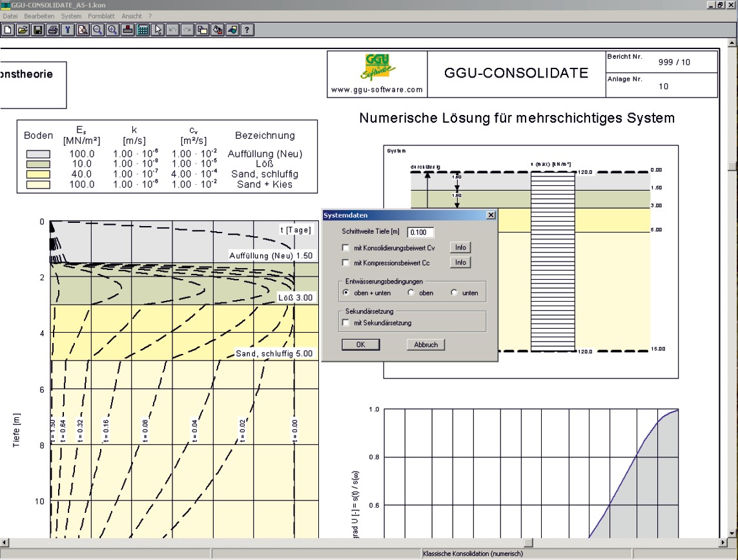Click the Sand, schluffig yellow legend swatch
738x560 pixels.
[x=38, y=174]
